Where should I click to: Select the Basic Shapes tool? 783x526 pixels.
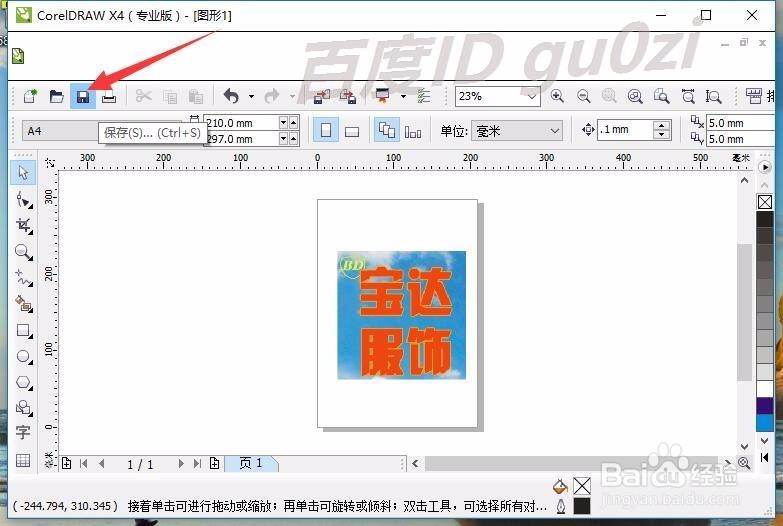pos(23,408)
